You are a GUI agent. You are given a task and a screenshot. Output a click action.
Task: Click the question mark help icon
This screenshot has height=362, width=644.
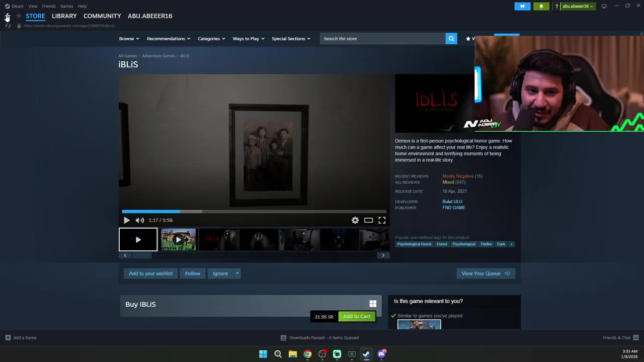(556, 6)
